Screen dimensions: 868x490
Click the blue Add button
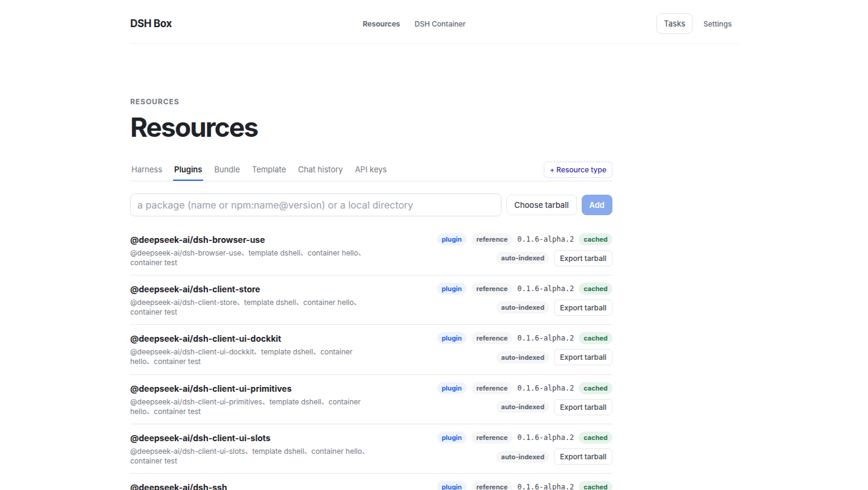tap(597, 205)
